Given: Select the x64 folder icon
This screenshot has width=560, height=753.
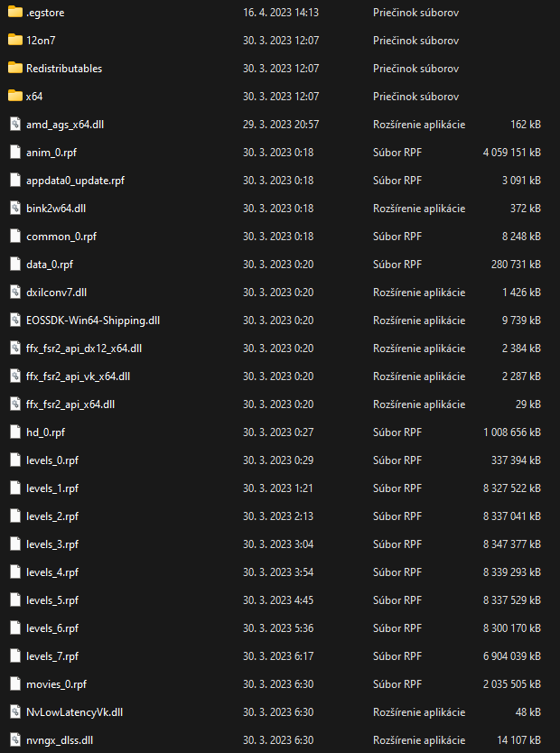Looking at the screenshot, I should 15,96.
